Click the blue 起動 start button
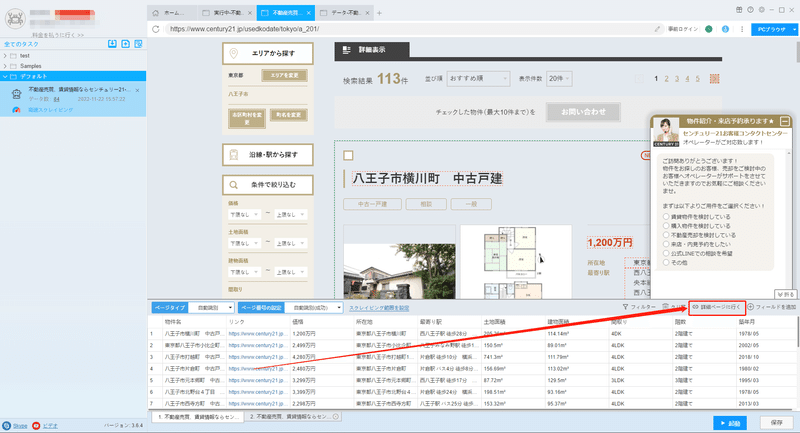 point(730,423)
